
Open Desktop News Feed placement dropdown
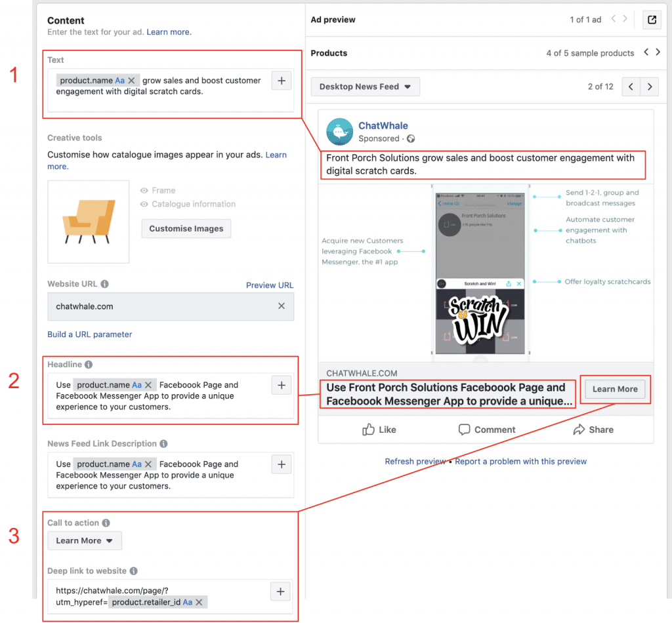[365, 87]
